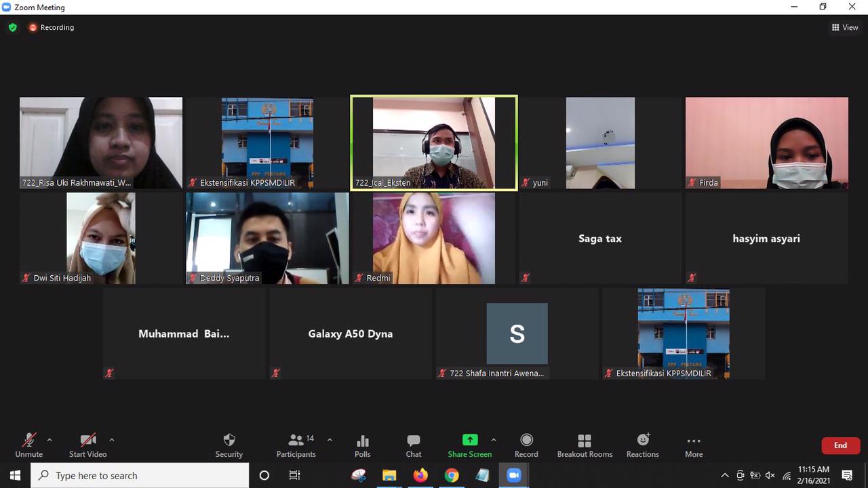Open the View layout menu
Image resolution: width=868 pixels, height=488 pixels.
[x=845, y=28]
